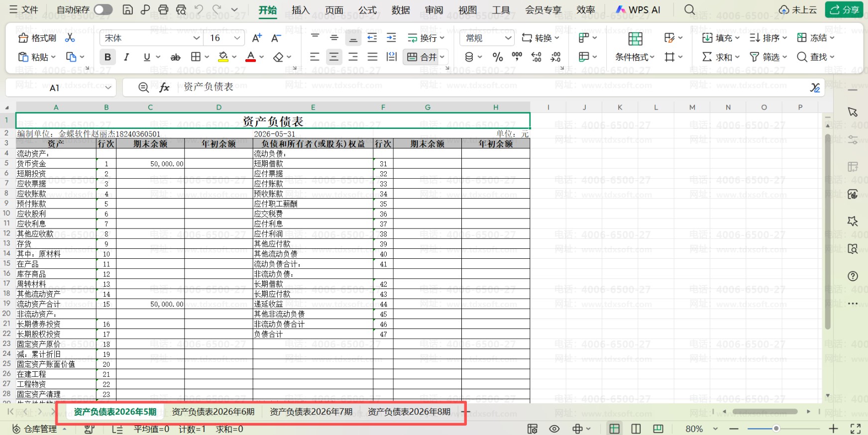
Task: Click the 分享 share button
Action: (x=844, y=9)
